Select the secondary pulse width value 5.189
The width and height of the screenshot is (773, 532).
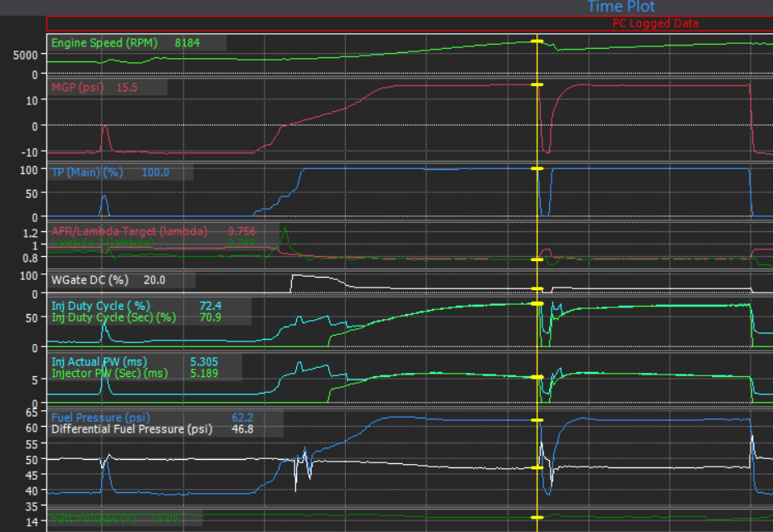click(x=204, y=374)
